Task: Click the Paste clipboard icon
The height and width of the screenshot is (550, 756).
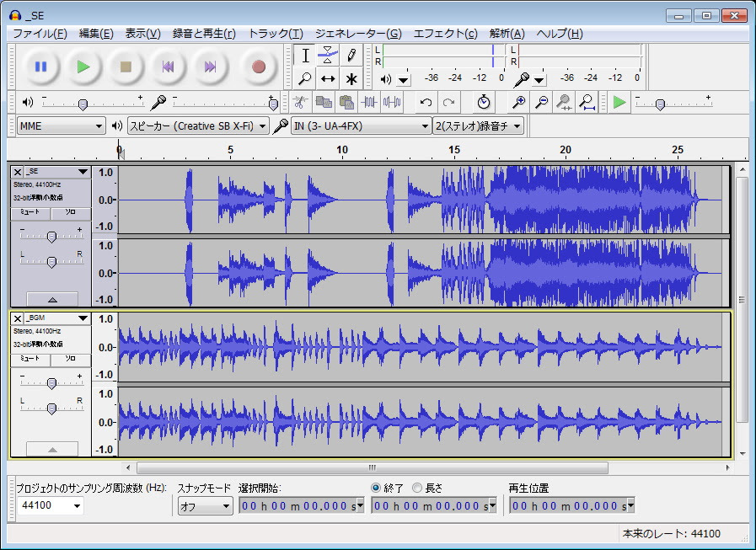Action: click(346, 102)
